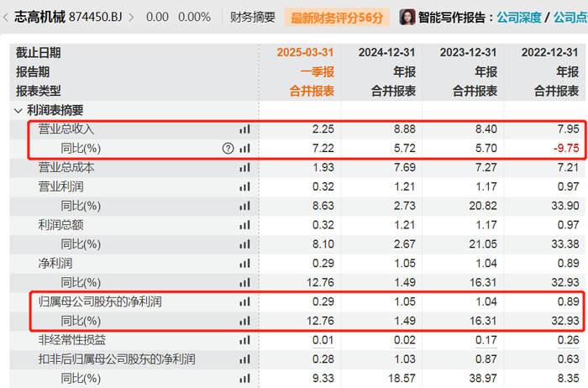
Task: Open chart icon for 营业总收入 row
Action: point(245,129)
